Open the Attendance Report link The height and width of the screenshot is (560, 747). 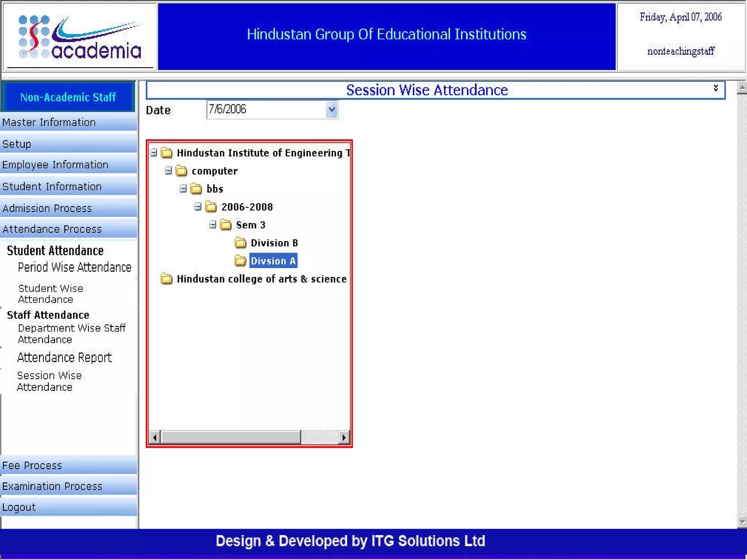pyautogui.click(x=64, y=357)
